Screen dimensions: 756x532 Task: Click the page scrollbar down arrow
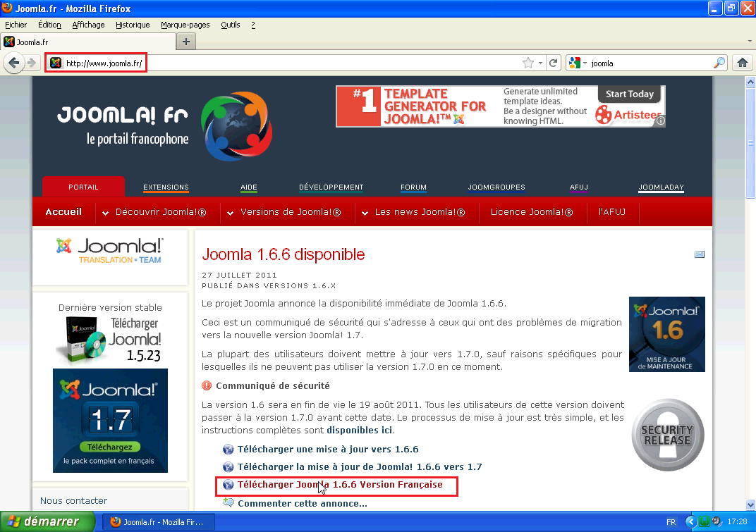point(750,505)
